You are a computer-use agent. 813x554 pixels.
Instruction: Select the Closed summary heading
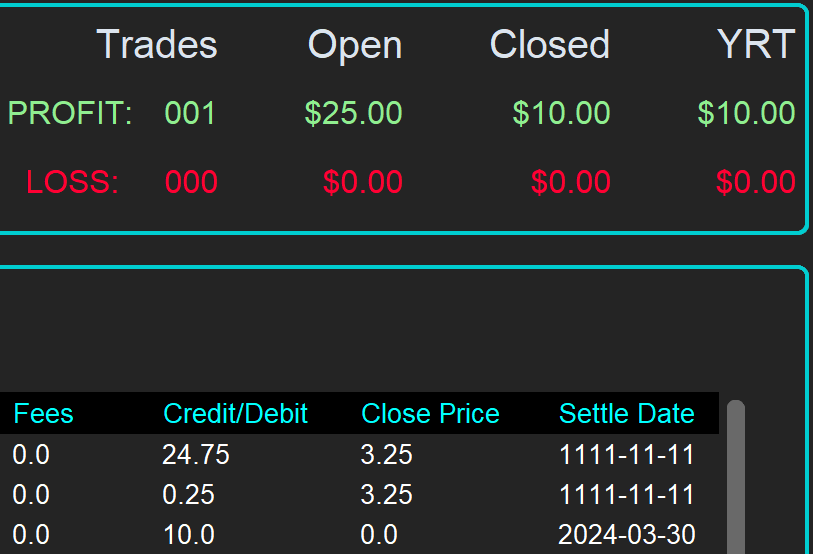click(x=549, y=45)
